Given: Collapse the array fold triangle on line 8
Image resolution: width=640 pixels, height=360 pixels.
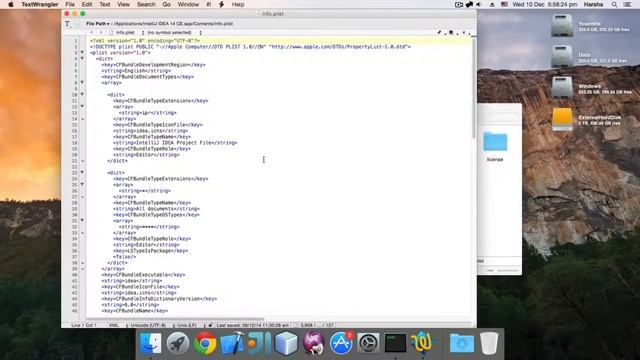Looking at the screenshot, I should [82, 83].
